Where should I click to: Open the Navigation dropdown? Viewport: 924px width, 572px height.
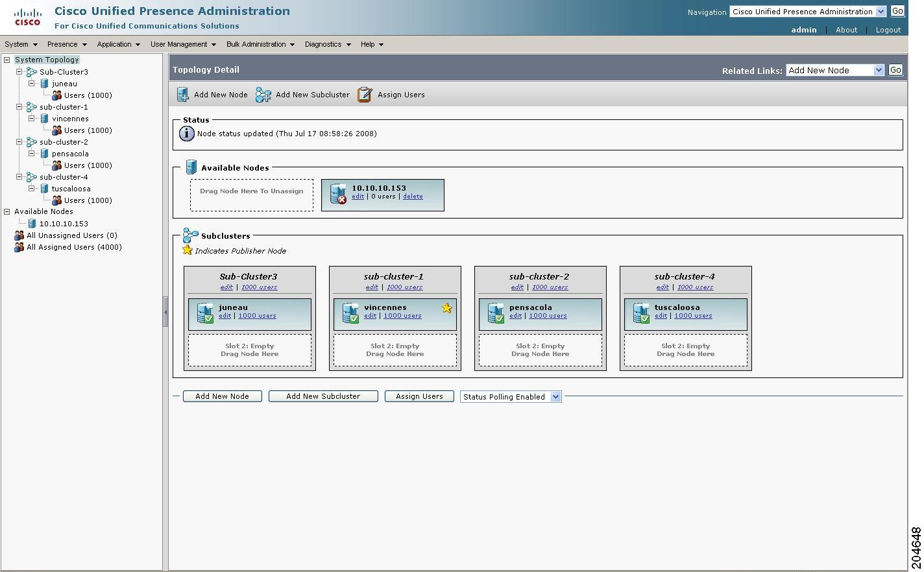tap(808, 12)
